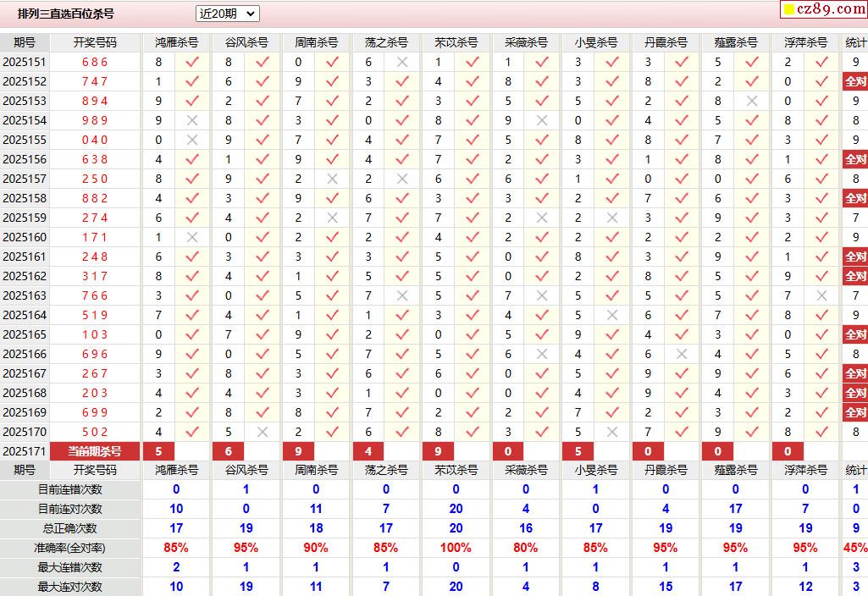Click the 开奖号码 header in the top row
Image resolution: width=868 pixels, height=596 pixels.
[95, 42]
